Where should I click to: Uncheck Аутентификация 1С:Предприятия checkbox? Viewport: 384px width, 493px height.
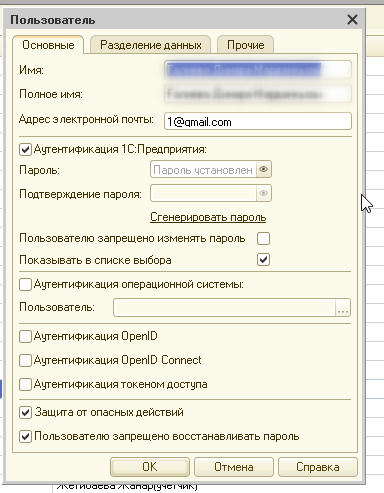point(25,149)
